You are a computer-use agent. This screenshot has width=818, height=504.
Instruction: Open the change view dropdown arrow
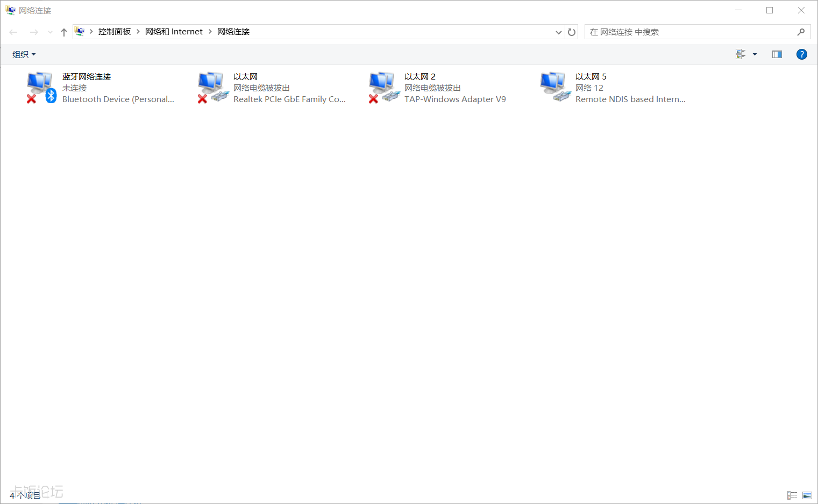(754, 54)
